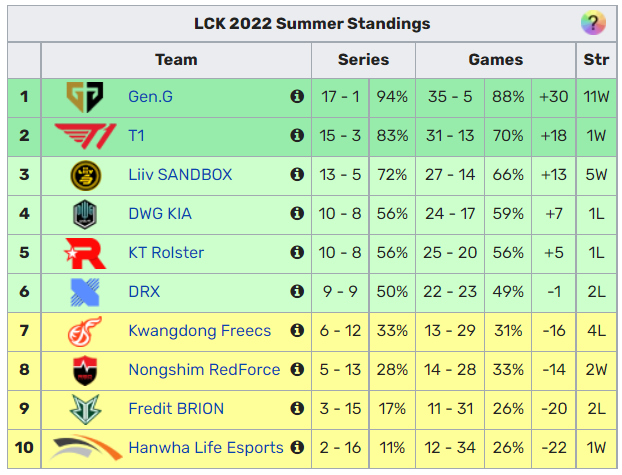
Task: Open the Nongshim RedForce info icon
Action: tap(297, 369)
